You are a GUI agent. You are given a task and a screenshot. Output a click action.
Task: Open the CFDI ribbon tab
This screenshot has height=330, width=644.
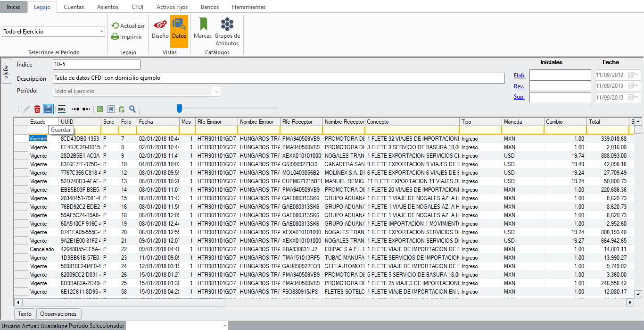pos(137,7)
